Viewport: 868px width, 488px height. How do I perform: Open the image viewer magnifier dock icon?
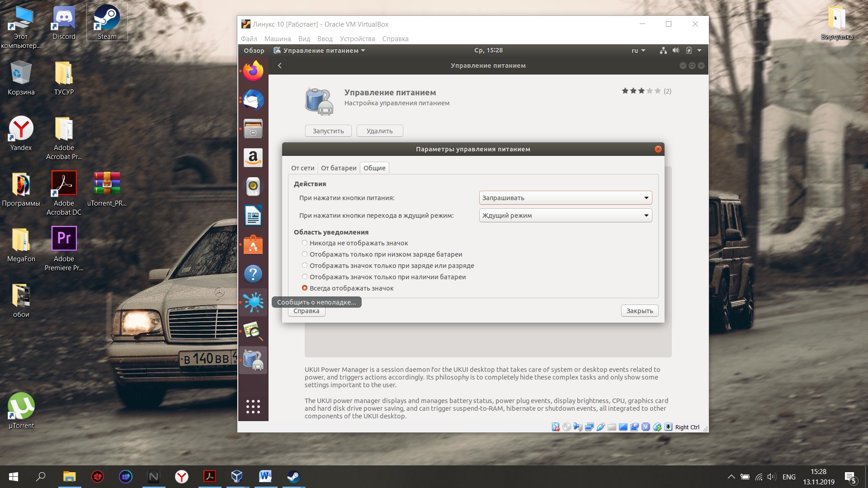253,331
